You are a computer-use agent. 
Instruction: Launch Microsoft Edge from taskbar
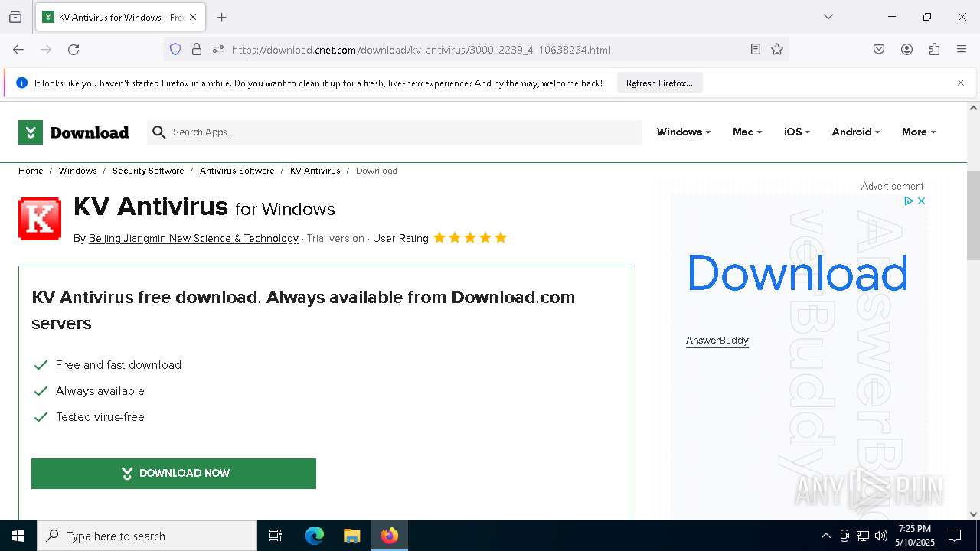click(x=314, y=536)
